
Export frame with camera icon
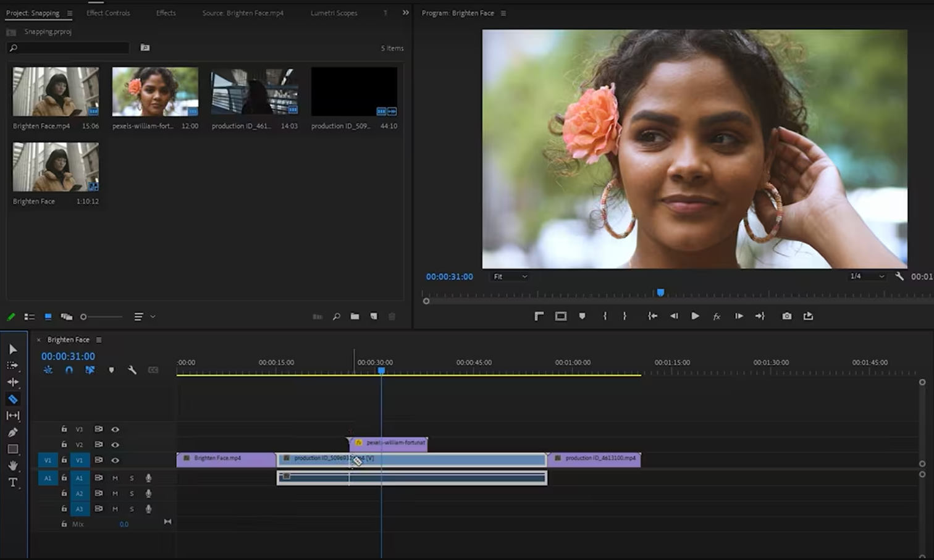coord(786,316)
